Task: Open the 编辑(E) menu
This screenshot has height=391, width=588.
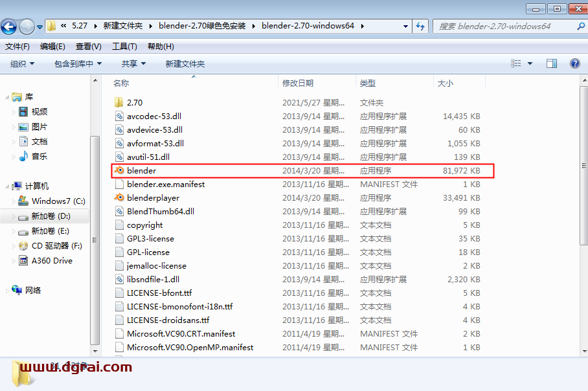Action: point(52,47)
